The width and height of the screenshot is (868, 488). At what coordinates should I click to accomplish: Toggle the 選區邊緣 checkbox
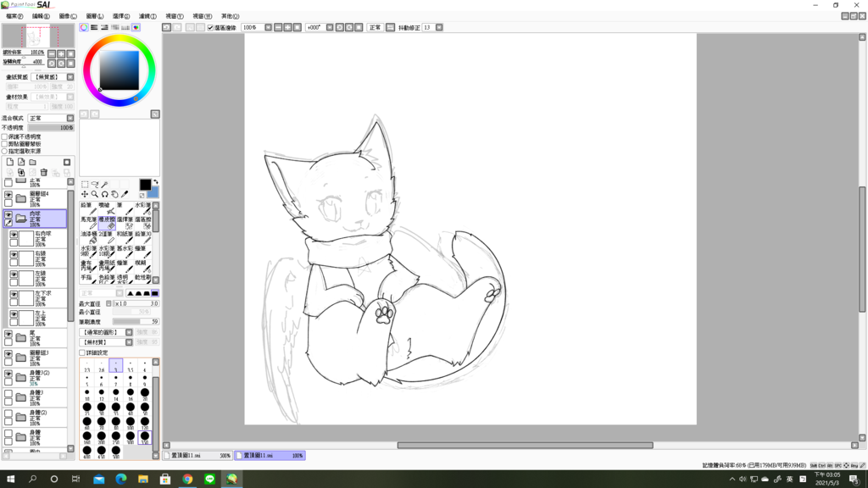[x=210, y=28]
